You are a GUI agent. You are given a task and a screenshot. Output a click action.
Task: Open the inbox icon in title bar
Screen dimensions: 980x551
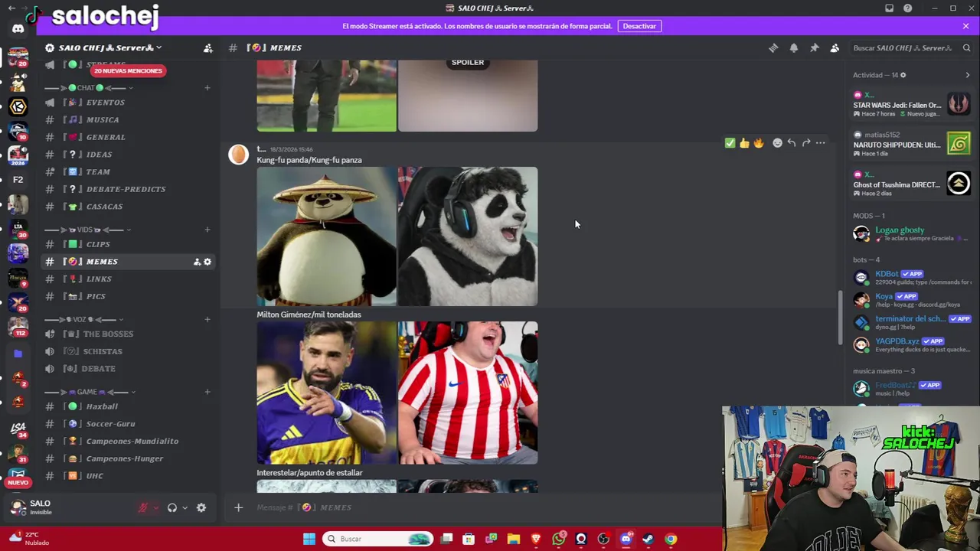pyautogui.click(x=889, y=8)
